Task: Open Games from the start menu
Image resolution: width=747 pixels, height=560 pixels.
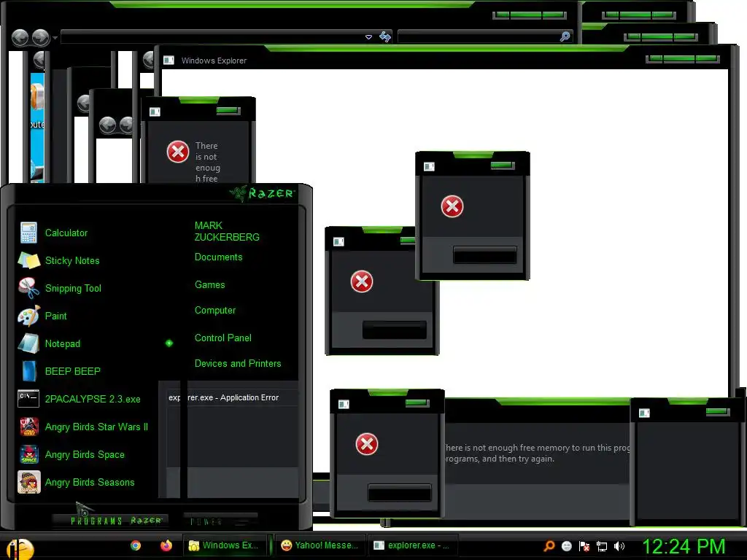Action: (x=209, y=284)
